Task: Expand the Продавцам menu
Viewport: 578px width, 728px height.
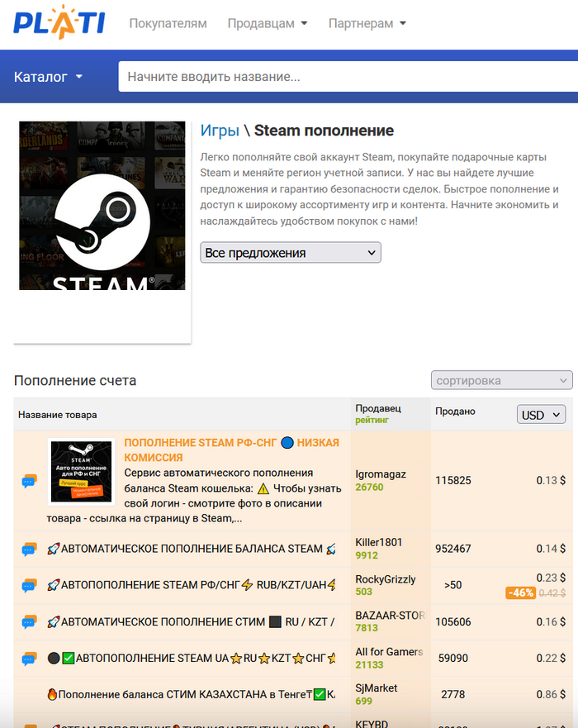Action: [x=268, y=23]
